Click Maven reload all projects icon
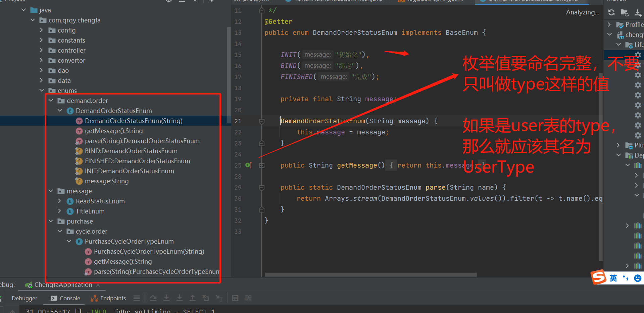 [x=611, y=12]
